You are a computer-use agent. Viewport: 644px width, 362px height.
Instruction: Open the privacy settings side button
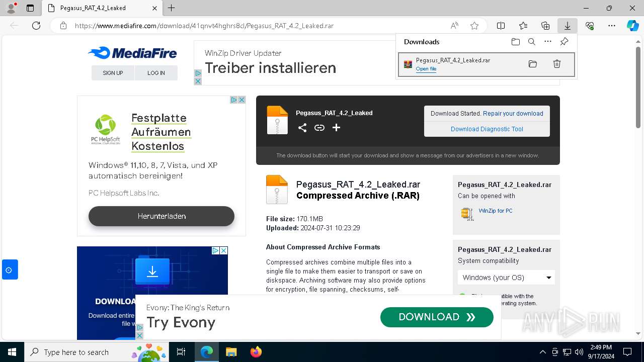(10, 270)
